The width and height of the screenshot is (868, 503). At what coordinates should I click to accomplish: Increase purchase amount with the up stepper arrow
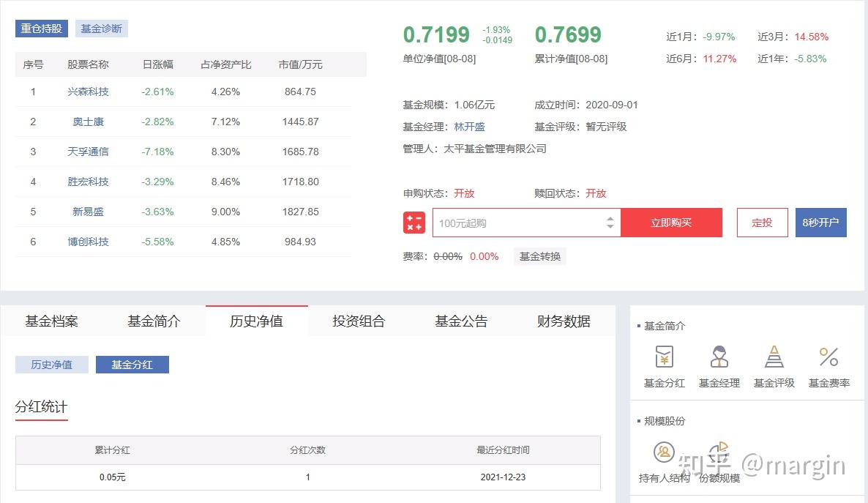click(x=610, y=218)
